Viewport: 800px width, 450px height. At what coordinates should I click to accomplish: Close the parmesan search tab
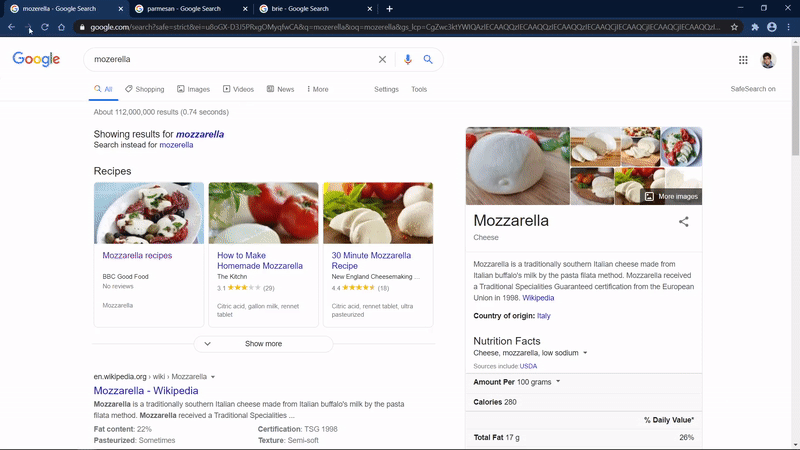point(245,9)
